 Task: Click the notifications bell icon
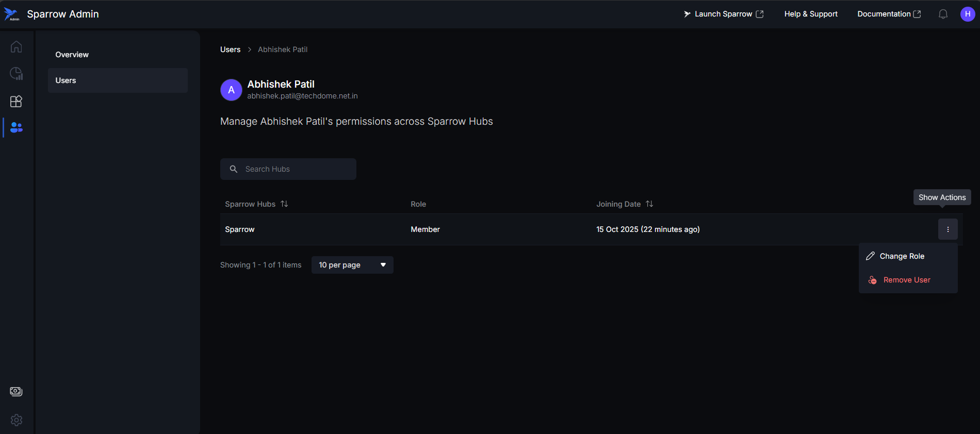click(943, 14)
